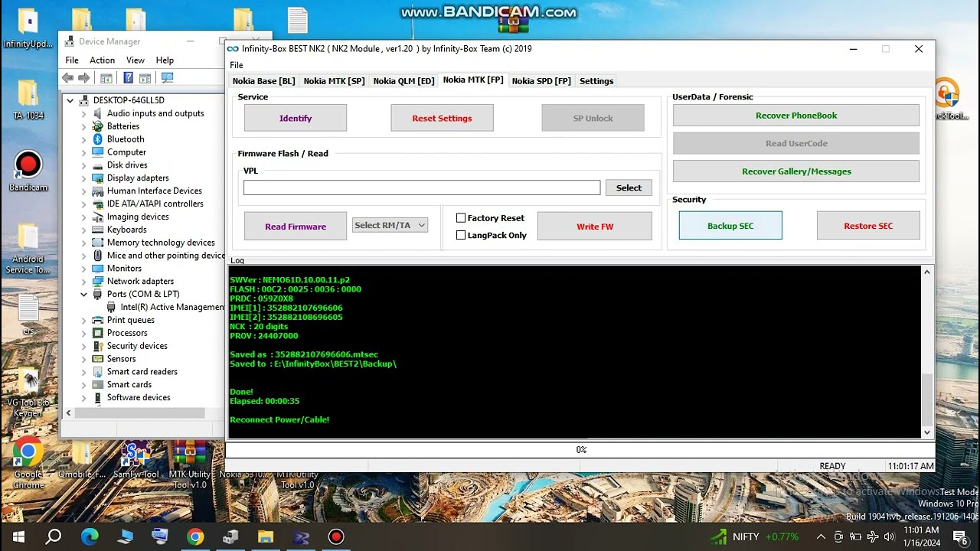
Task: Click the Device Manager horizontal scrollbar
Action: pyautogui.click(x=139, y=412)
